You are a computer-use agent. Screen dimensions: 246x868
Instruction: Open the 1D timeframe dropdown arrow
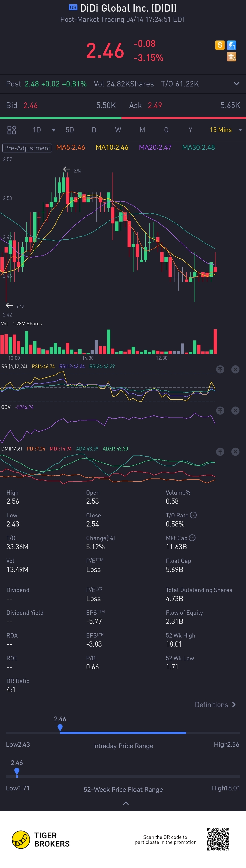pyautogui.click(x=53, y=130)
